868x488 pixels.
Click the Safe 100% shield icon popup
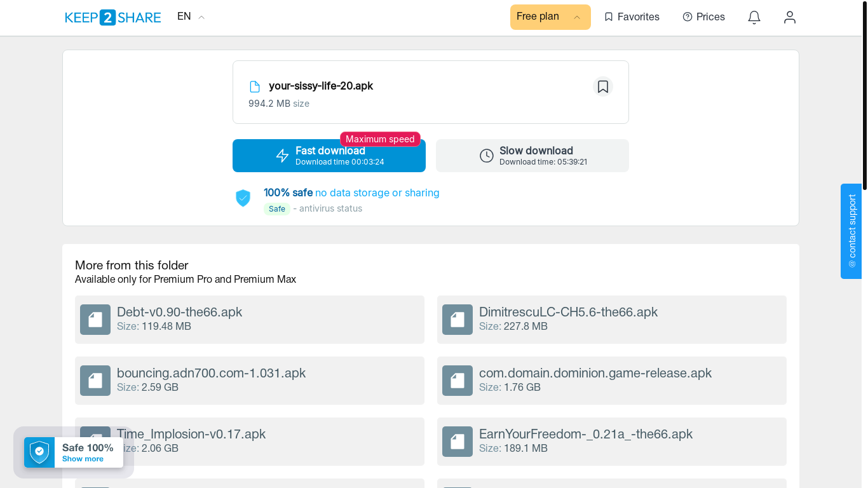click(39, 452)
